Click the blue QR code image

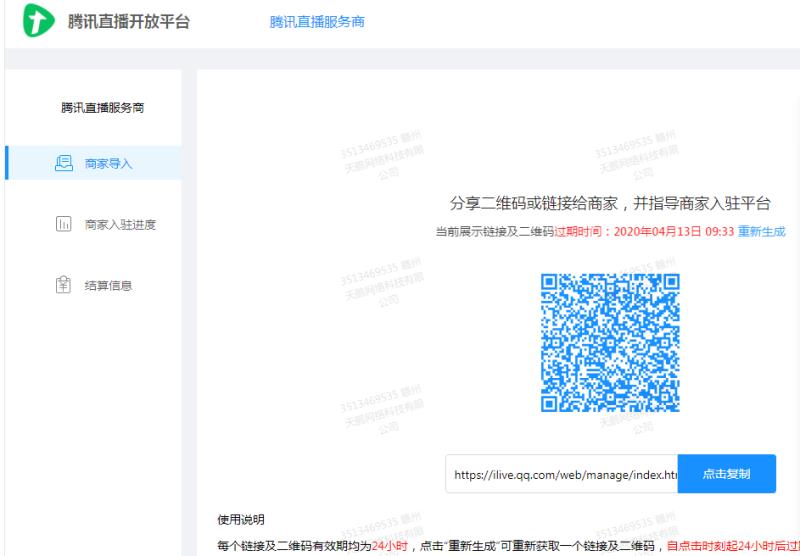pyautogui.click(x=610, y=343)
